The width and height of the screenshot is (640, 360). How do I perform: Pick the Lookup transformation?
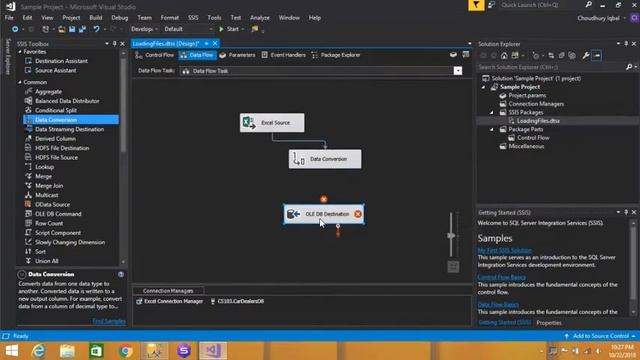tap(44, 167)
